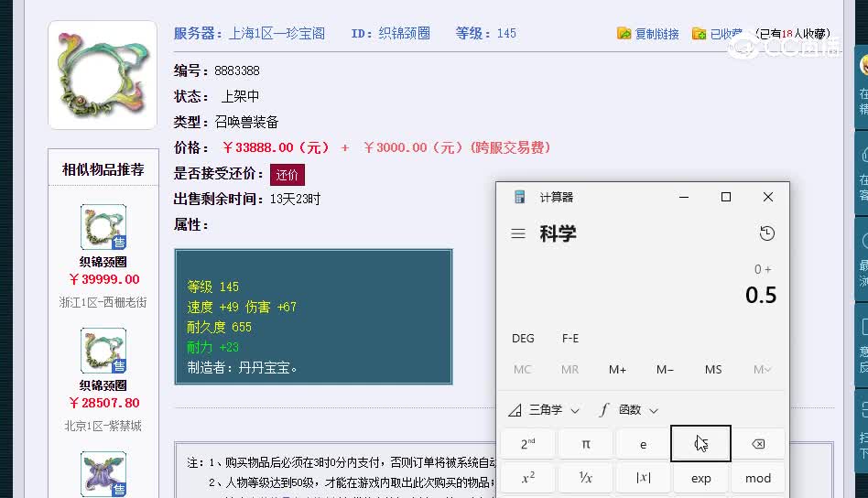Click the 科学 mode heading

(558, 233)
